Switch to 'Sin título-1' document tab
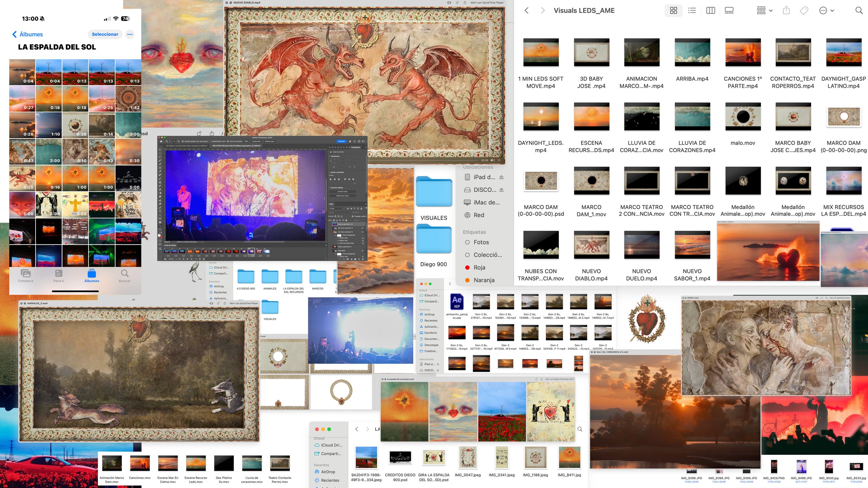This screenshot has width=868, height=488. click(187, 146)
